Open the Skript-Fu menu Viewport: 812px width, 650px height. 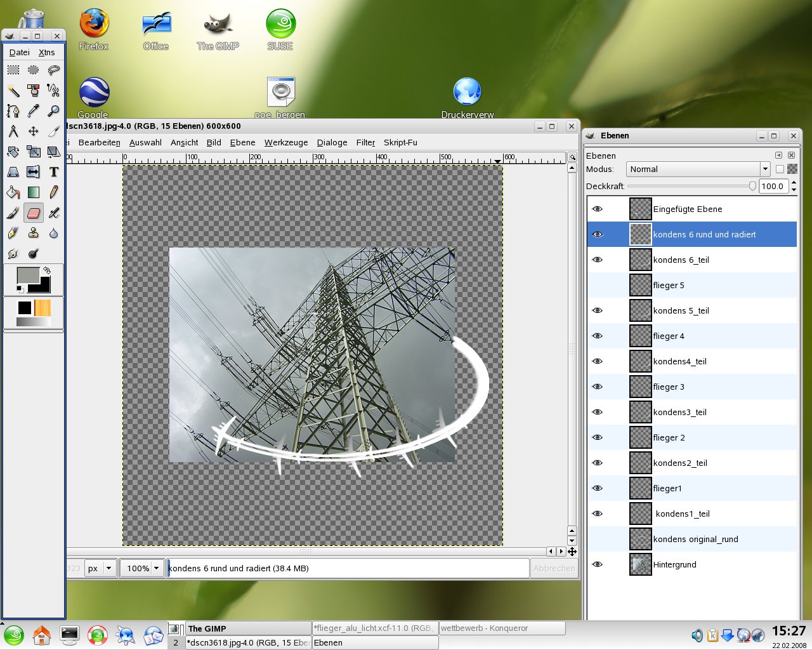tap(400, 142)
